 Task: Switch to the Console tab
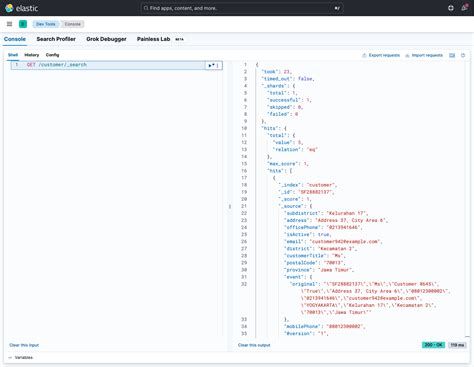click(x=15, y=39)
